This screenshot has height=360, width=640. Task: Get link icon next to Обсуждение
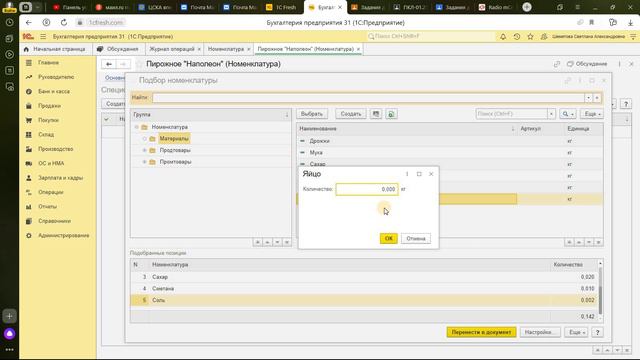(x=557, y=64)
